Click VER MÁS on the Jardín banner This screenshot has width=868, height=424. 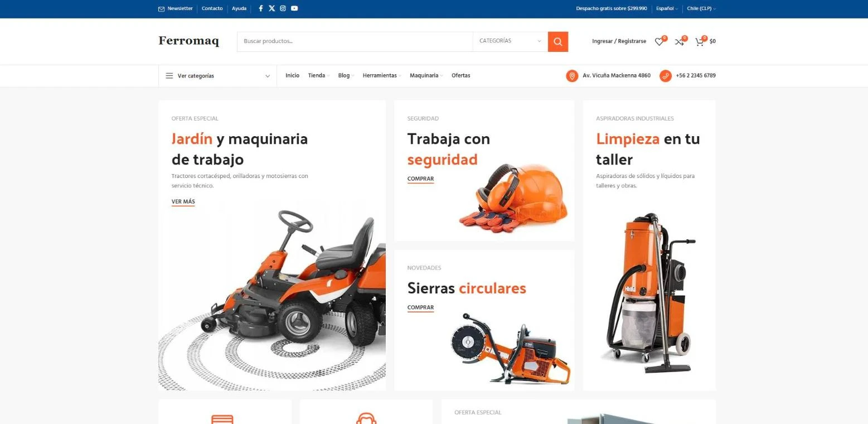coord(183,202)
